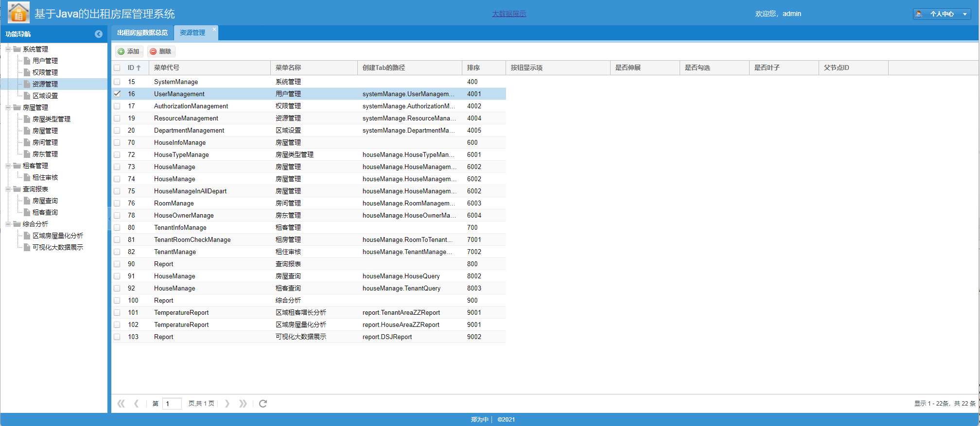Open 可视化大数据展示 tree item
The width and height of the screenshot is (980, 426).
click(58, 247)
